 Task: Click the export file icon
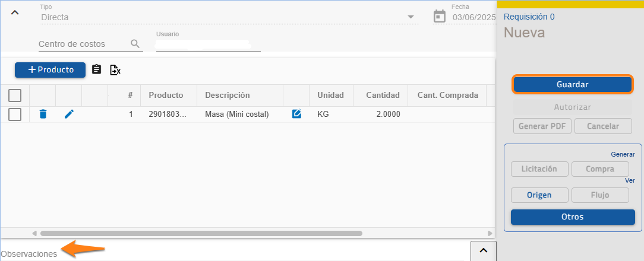[x=115, y=70]
